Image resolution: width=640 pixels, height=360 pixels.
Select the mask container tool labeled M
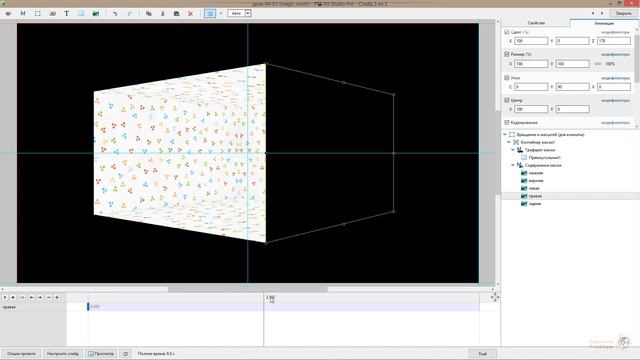point(23,13)
